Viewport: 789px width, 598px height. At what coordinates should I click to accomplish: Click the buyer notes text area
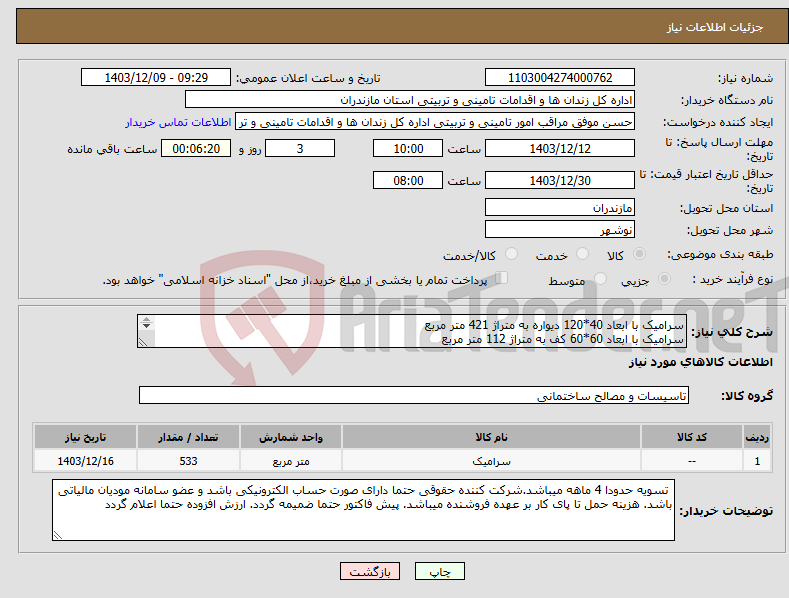point(363,510)
